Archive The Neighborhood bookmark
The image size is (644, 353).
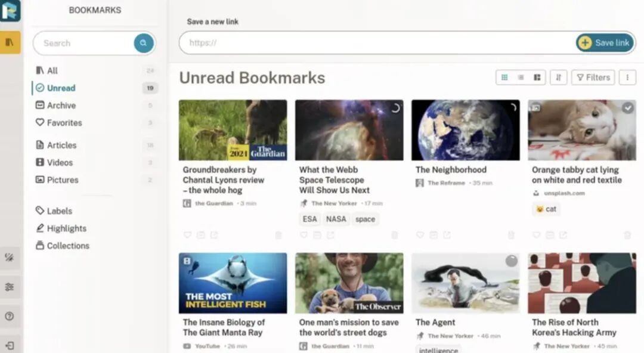(434, 235)
